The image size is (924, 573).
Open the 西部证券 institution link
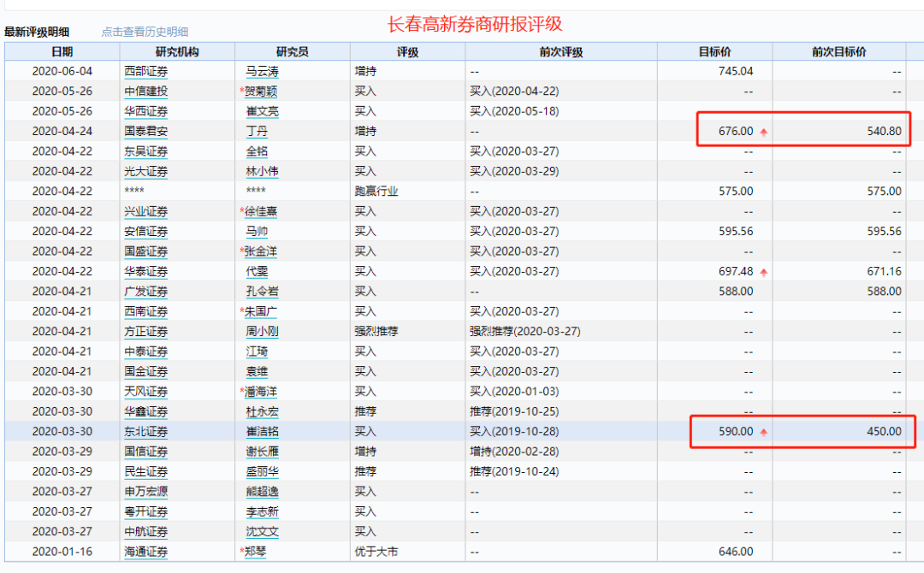click(x=146, y=71)
